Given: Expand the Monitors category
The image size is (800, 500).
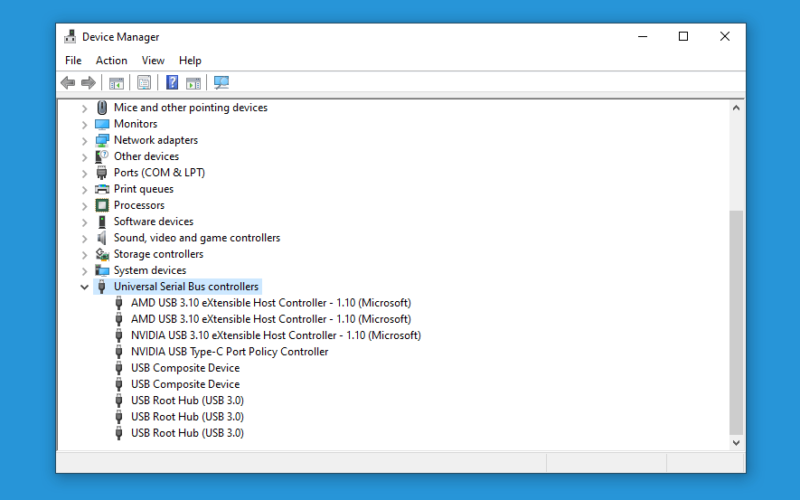Looking at the screenshot, I should (x=85, y=124).
